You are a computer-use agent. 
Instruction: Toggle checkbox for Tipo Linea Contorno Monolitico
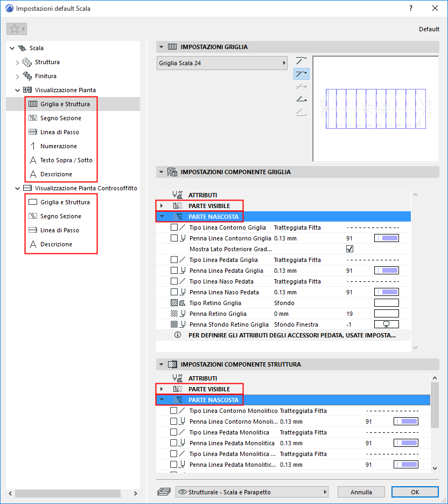coord(174,410)
